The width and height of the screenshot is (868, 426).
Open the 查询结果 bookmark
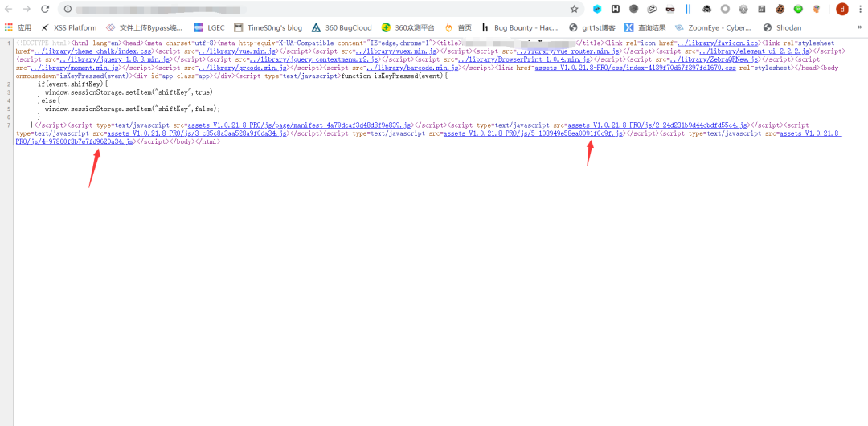(645, 27)
